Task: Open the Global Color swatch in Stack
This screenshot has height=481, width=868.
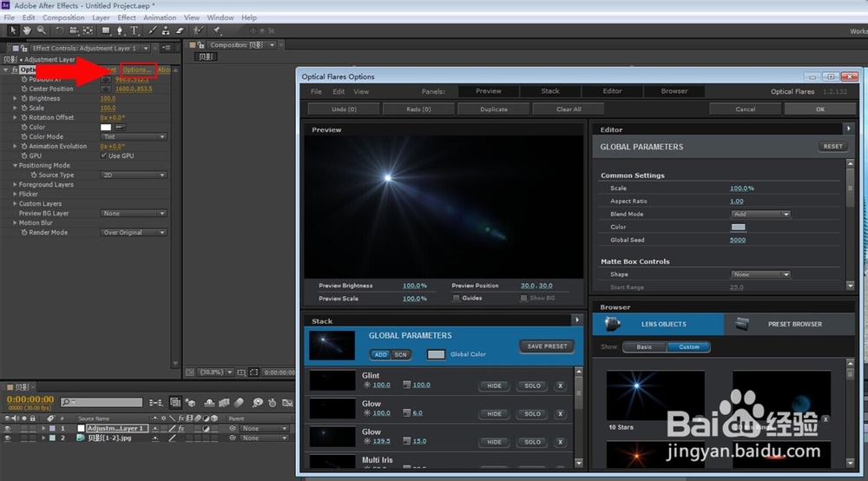Action: [436, 354]
